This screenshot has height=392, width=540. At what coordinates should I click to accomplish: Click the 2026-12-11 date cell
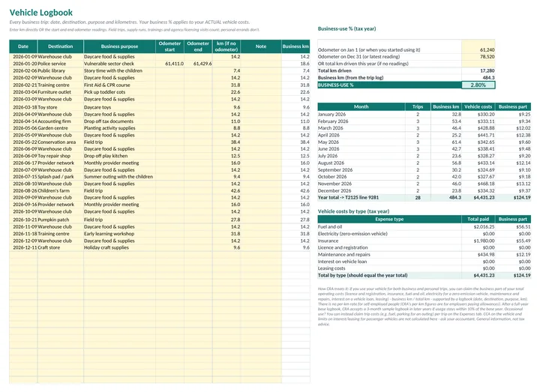(23, 247)
